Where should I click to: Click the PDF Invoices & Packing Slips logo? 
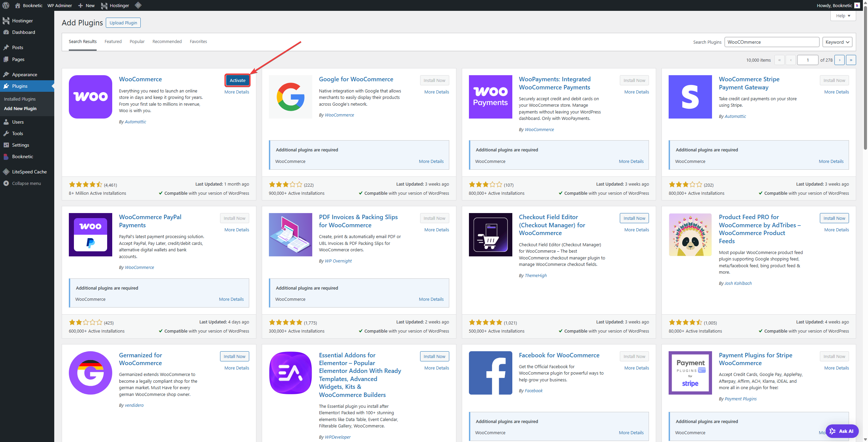[x=291, y=235]
